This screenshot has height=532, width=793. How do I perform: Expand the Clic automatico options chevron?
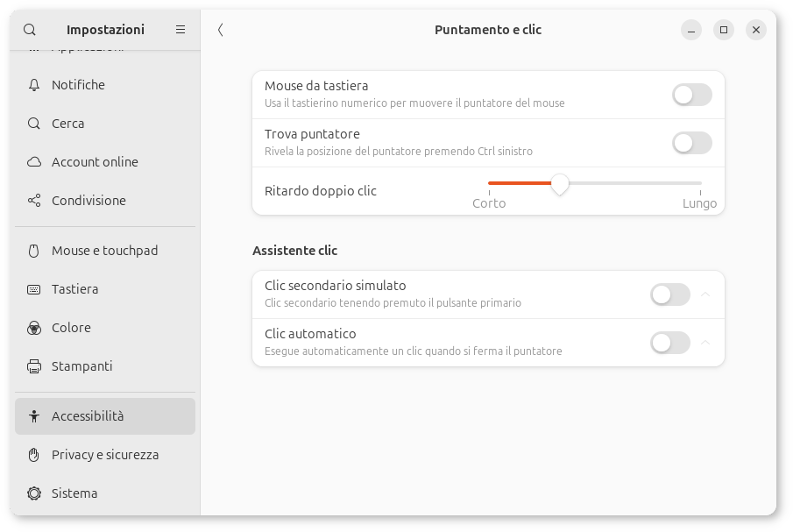point(705,343)
